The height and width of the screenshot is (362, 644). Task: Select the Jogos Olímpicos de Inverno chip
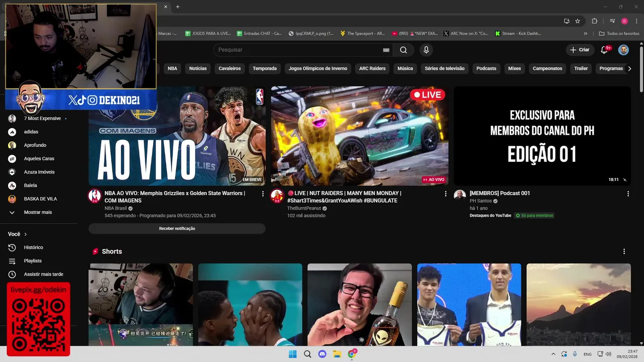tap(318, 68)
